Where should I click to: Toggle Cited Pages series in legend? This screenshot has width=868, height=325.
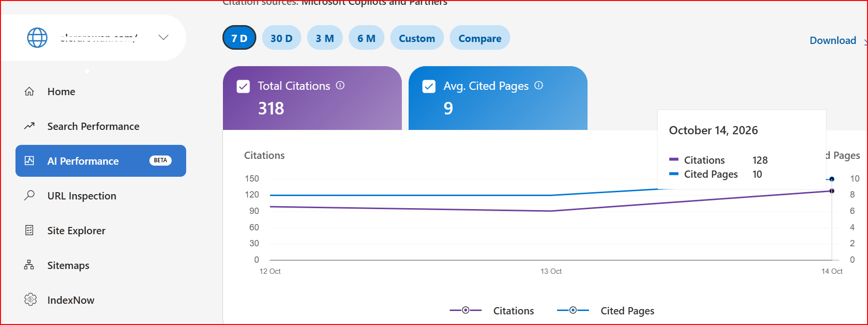(x=605, y=311)
